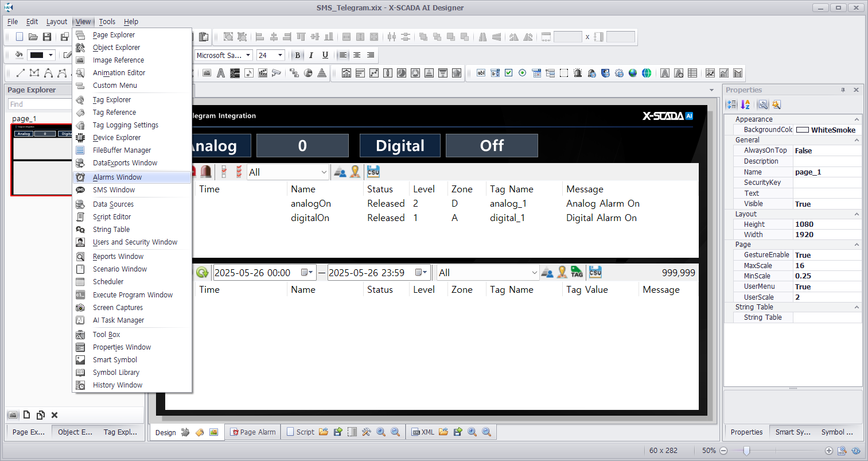868x461 pixels.
Task: Click TAG filter icon in history toolbar
Action: pyautogui.click(x=577, y=272)
